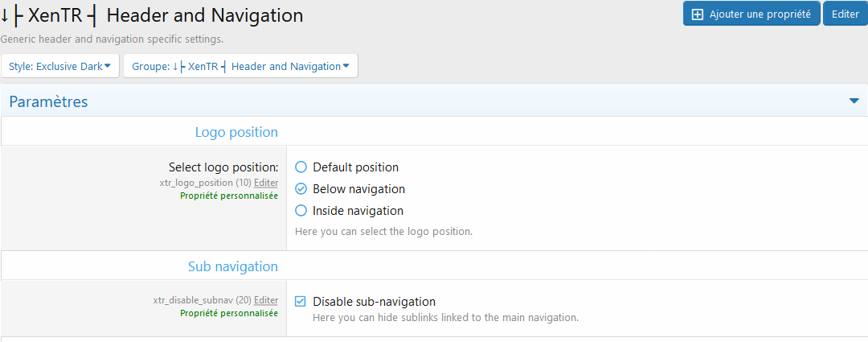Click the Editer button at top right
Image resolution: width=868 pixels, height=342 pixels.
[845, 14]
